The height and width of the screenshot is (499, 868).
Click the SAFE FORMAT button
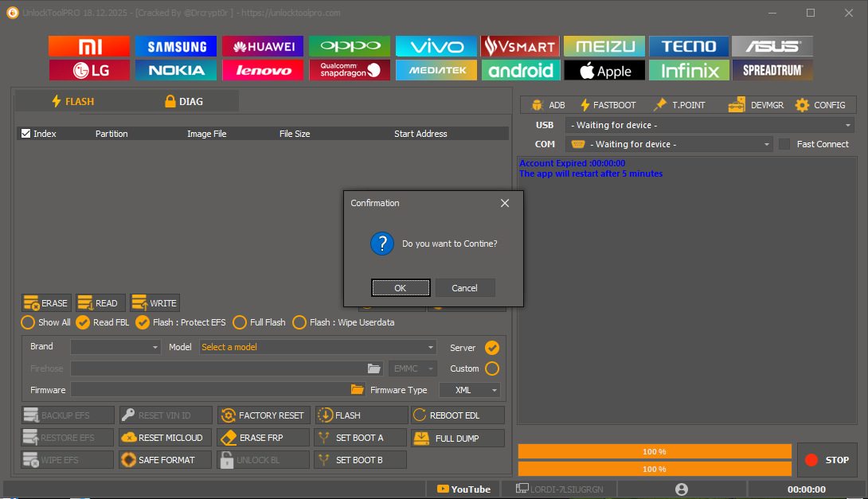[x=165, y=460]
